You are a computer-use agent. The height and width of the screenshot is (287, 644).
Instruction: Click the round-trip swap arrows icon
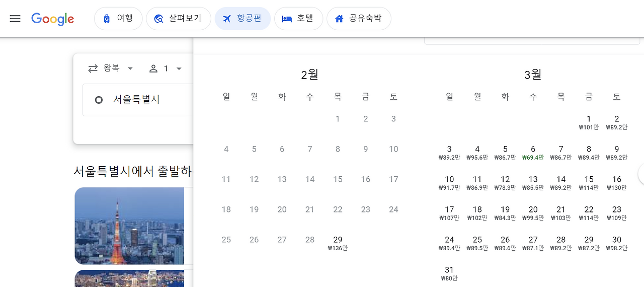click(x=93, y=68)
